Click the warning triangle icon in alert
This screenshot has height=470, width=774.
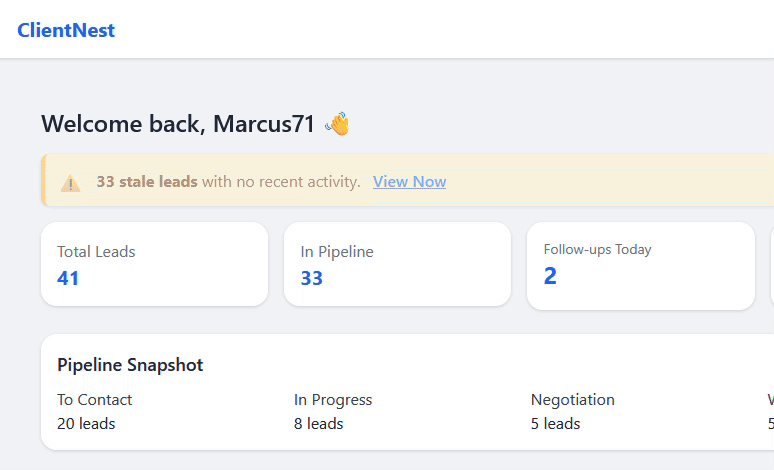(x=71, y=183)
